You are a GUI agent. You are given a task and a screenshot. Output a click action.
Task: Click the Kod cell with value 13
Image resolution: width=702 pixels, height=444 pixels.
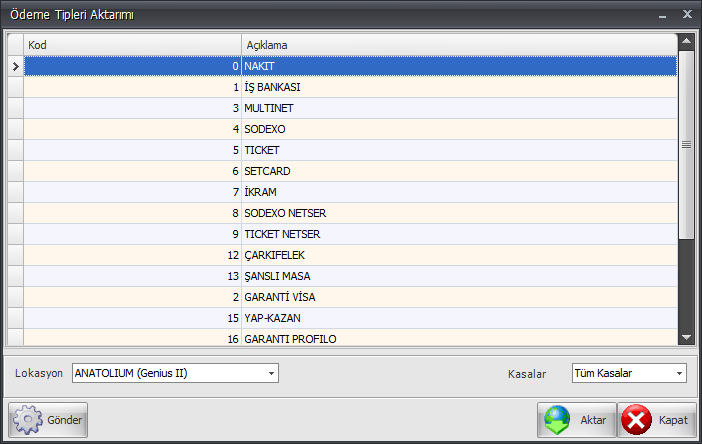pos(133,277)
